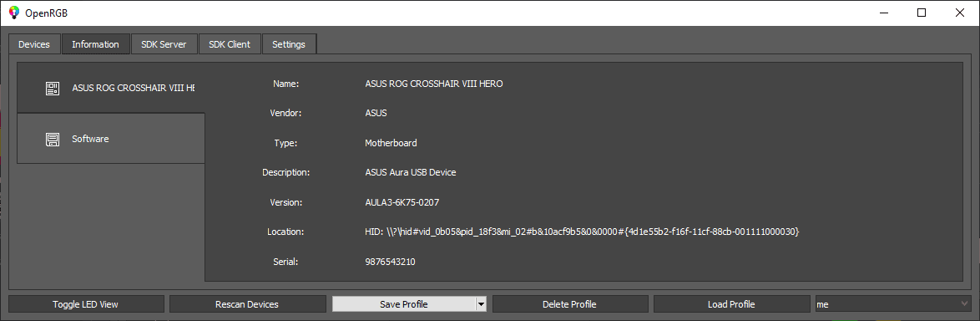Viewport: 980px width, 321px height.
Task: Click the Type: field label
Action: (x=285, y=143)
